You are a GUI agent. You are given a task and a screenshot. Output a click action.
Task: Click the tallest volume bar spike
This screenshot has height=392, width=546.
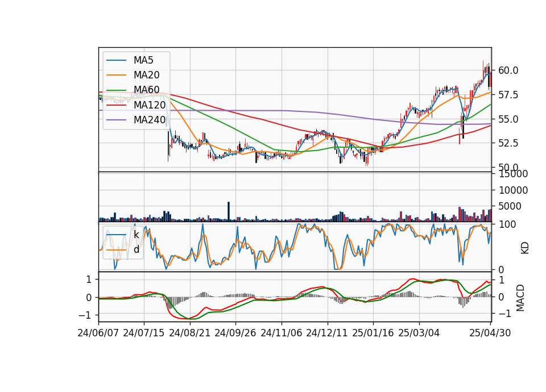tap(229, 211)
